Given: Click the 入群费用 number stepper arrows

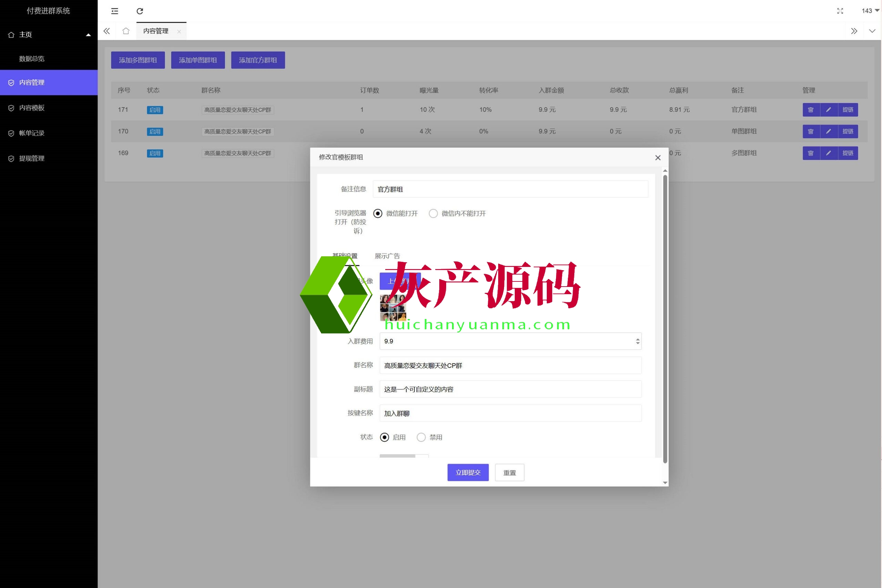Looking at the screenshot, I should point(637,341).
